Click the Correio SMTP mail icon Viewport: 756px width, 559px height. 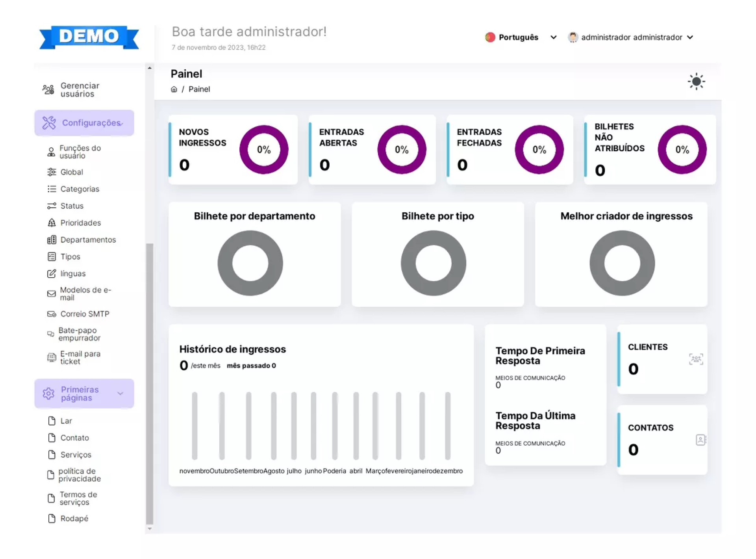tap(52, 314)
